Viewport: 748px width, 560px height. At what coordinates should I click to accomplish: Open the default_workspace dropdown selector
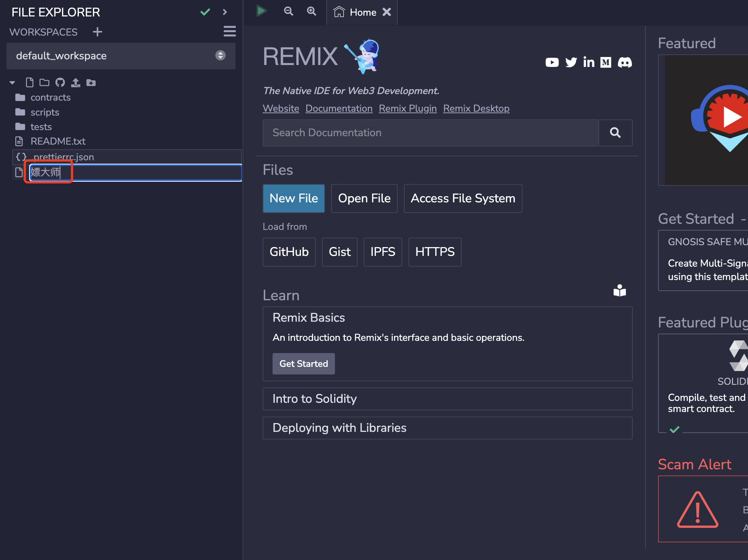[x=121, y=56]
